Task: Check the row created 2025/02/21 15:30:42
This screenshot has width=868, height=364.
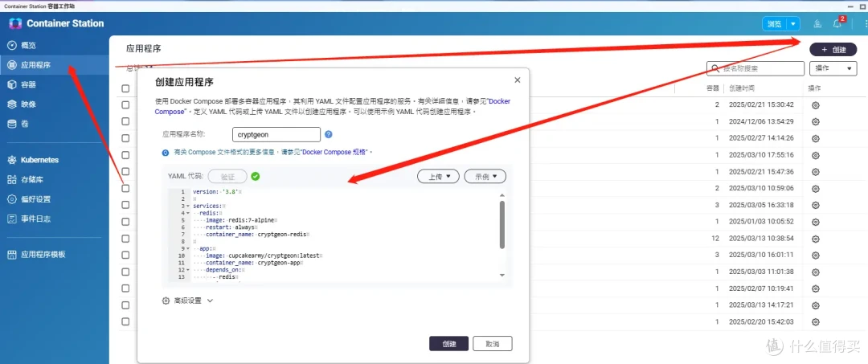Action: (125, 104)
